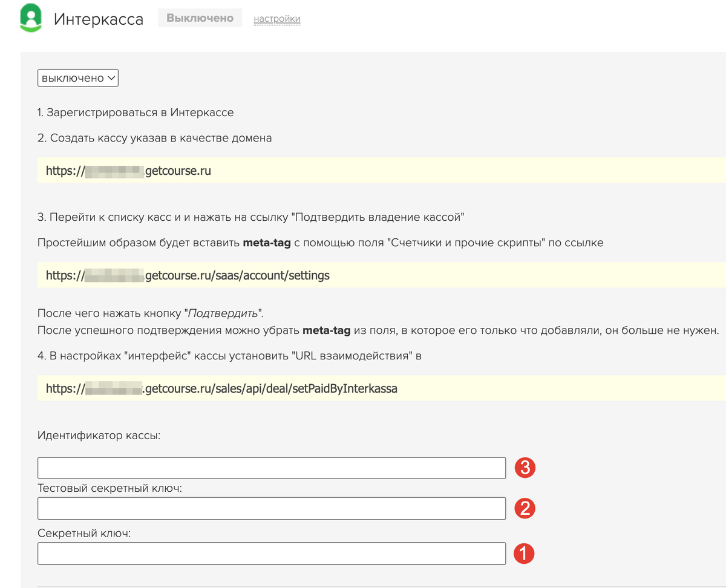Focus the "Идентификатор кассы" input field

(272, 468)
